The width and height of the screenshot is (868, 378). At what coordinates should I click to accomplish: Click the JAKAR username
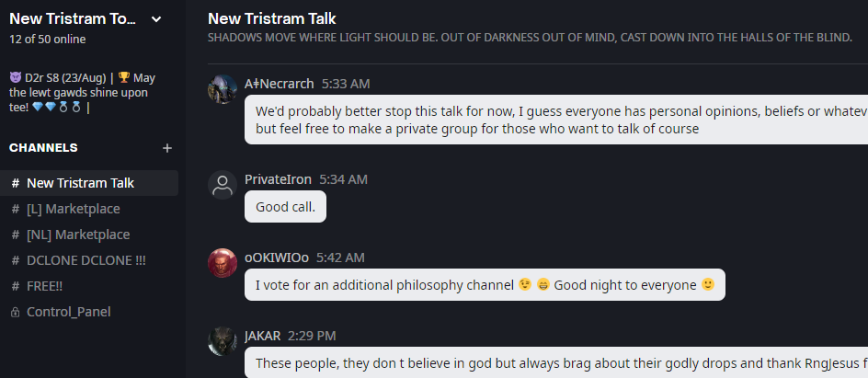tap(262, 336)
